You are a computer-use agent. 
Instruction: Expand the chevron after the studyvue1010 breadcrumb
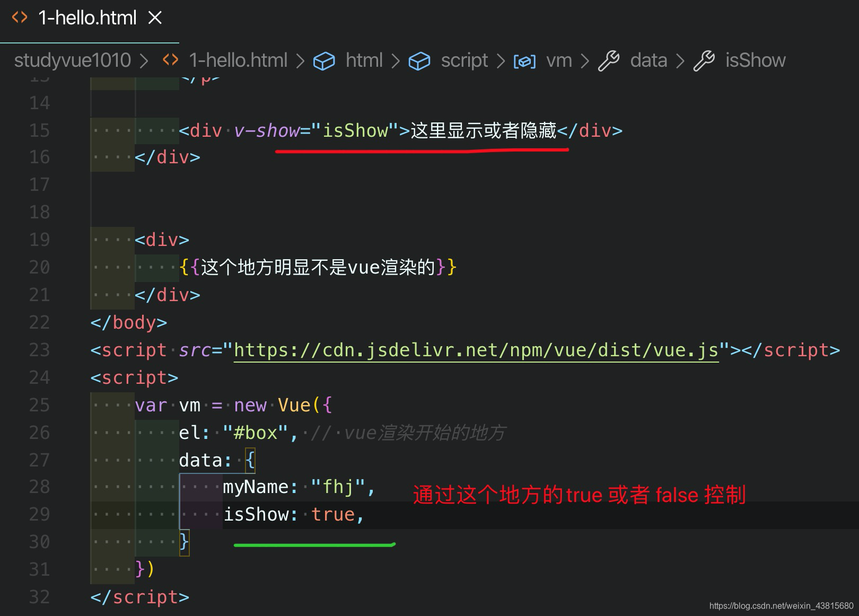click(x=144, y=61)
